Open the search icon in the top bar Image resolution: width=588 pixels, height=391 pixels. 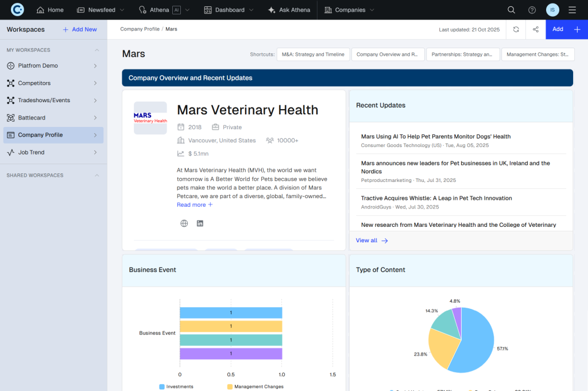511,9
